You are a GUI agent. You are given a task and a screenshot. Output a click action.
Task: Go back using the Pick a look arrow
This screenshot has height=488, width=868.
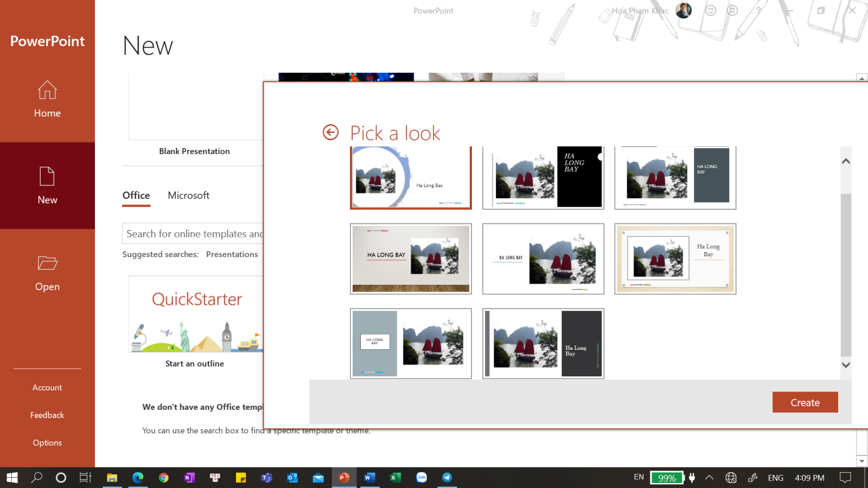point(330,132)
